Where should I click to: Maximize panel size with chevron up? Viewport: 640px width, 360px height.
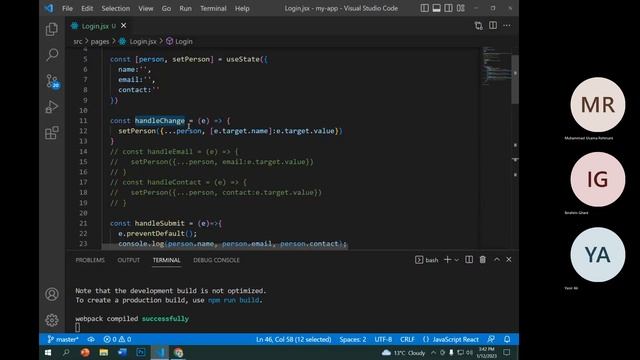pyautogui.click(x=497, y=260)
